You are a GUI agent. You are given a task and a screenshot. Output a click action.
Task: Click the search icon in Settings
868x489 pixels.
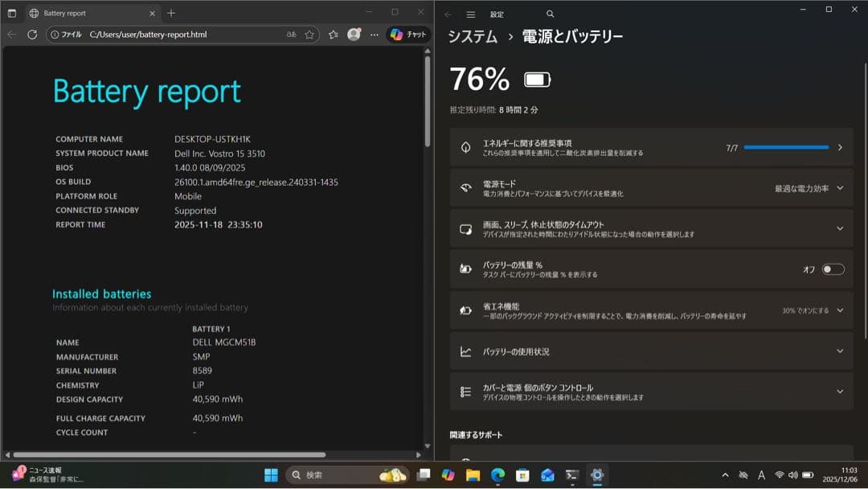550,14
